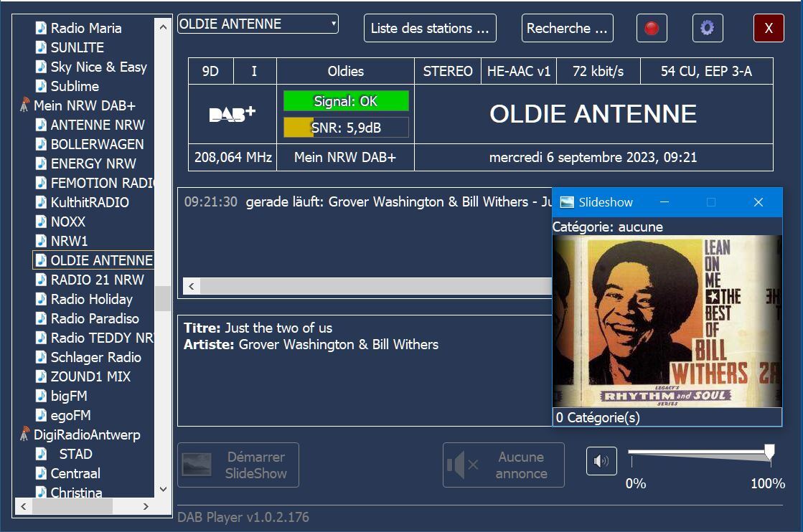
Task: Click station list scroll down arrow
Action: (163, 489)
